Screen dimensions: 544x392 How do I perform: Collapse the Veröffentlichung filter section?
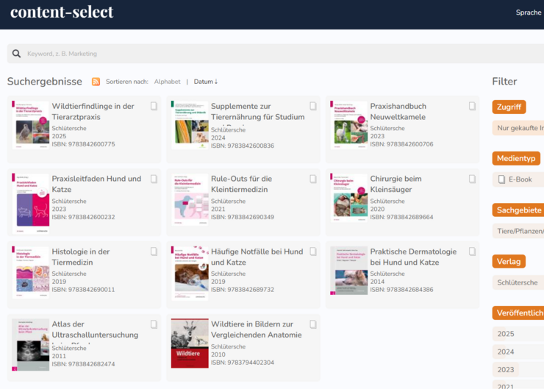tap(518, 313)
